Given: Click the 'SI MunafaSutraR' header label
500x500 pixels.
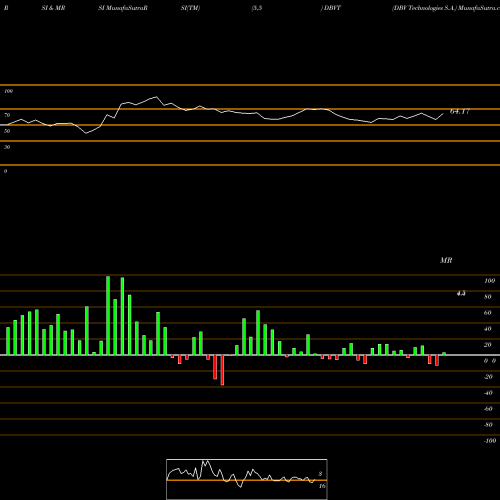Looking at the screenshot, I should (x=123, y=8).
